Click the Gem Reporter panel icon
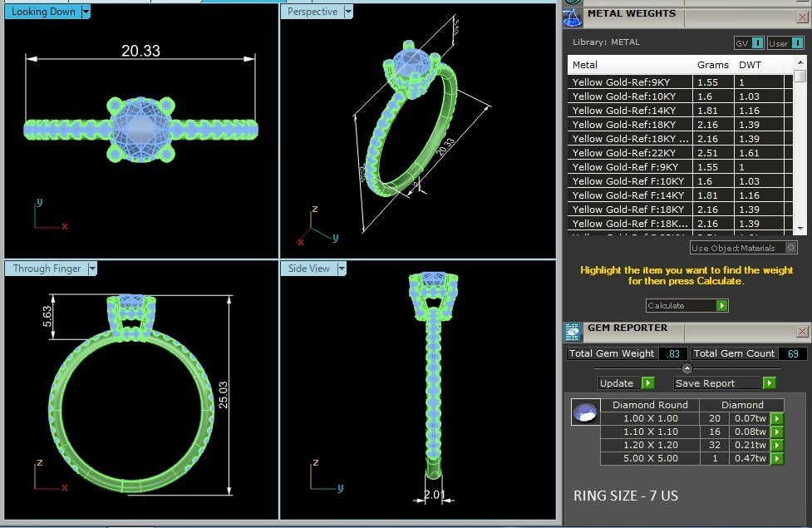Viewport: 812px width, 528px height. tap(573, 332)
